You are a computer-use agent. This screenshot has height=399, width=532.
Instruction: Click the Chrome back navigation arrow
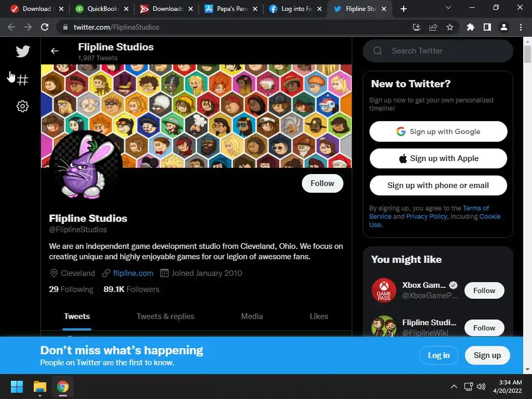11,27
